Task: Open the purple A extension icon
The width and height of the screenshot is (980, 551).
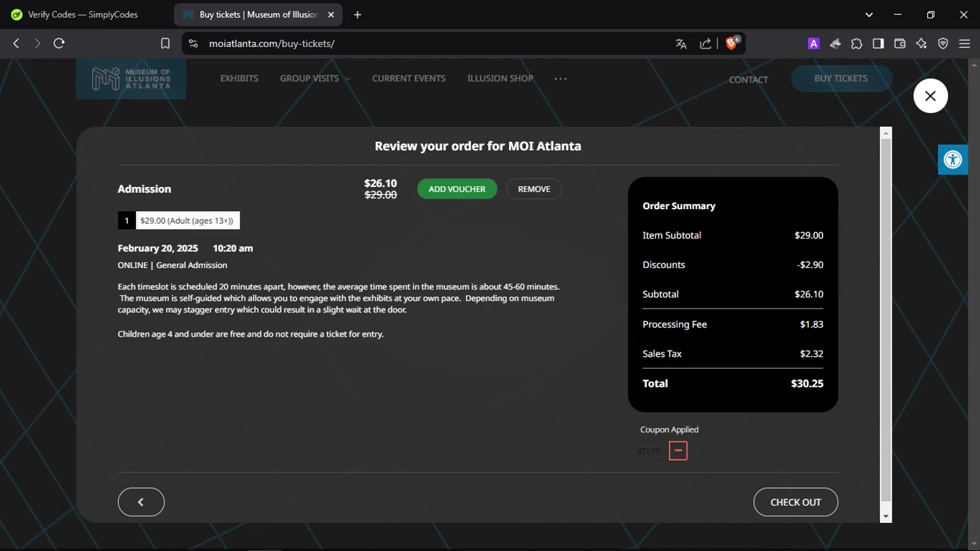Action: [813, 43]
